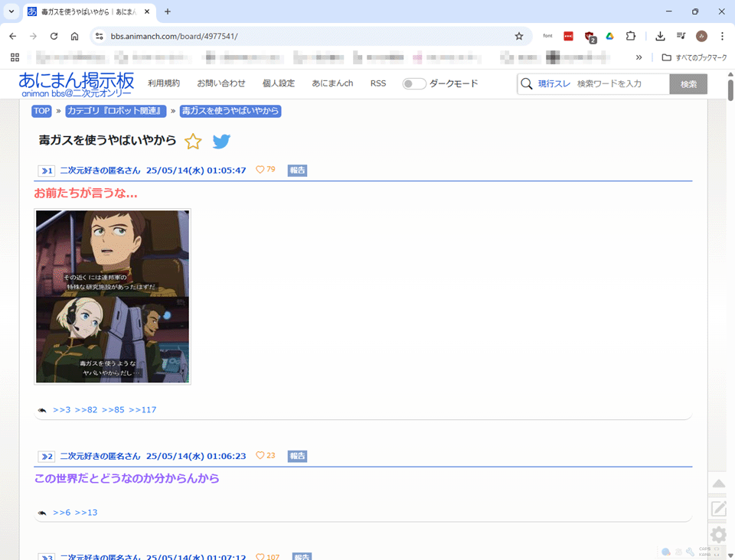Like post 1 with the heart icon

[260, 170]
